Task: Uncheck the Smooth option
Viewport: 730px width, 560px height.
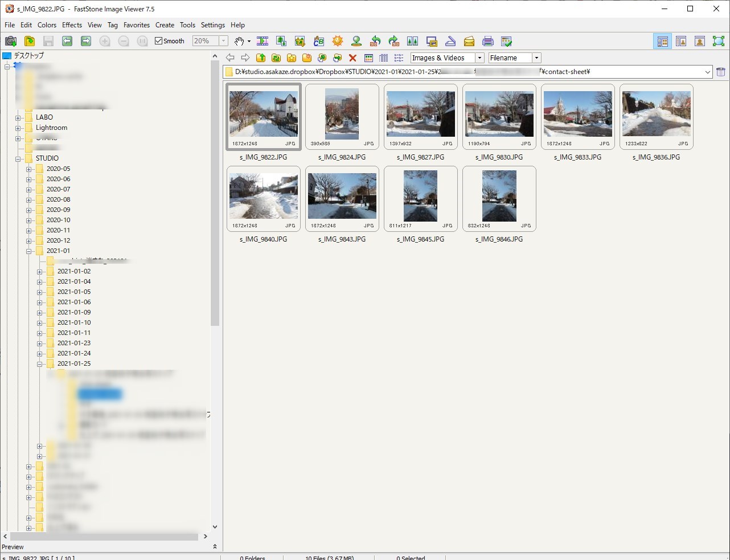Action: point(158,40)
